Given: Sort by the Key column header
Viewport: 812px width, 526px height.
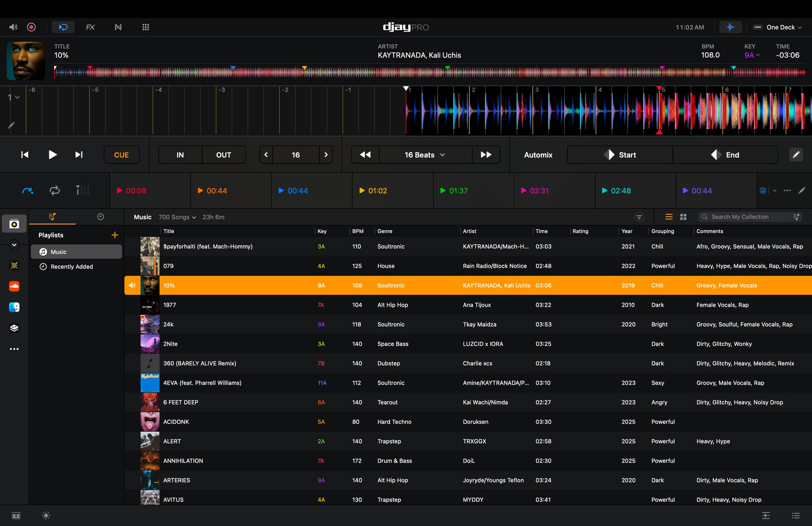Looking at the screenshot, I should coord(322,231).
